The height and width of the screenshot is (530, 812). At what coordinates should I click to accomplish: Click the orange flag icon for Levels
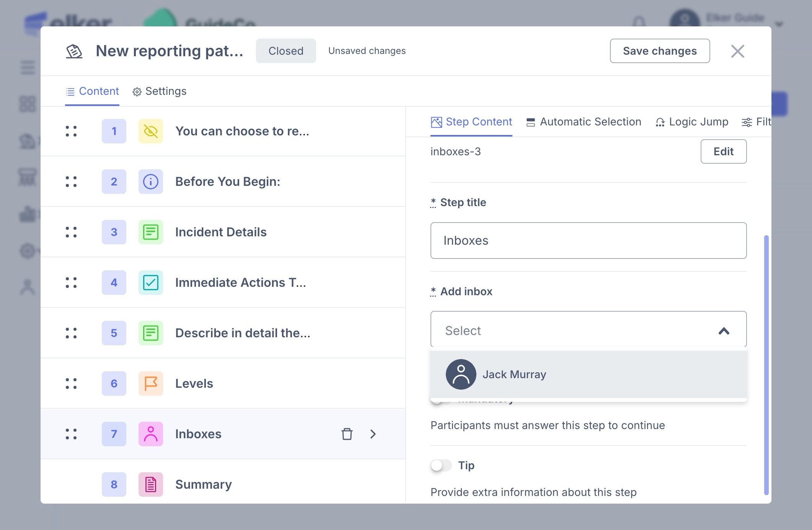[x=150, y=384]
